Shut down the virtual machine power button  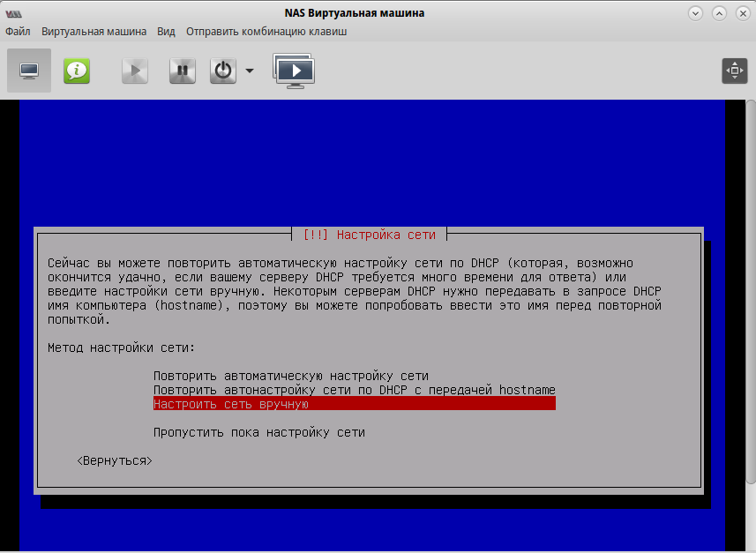click(x=223, y=71)
